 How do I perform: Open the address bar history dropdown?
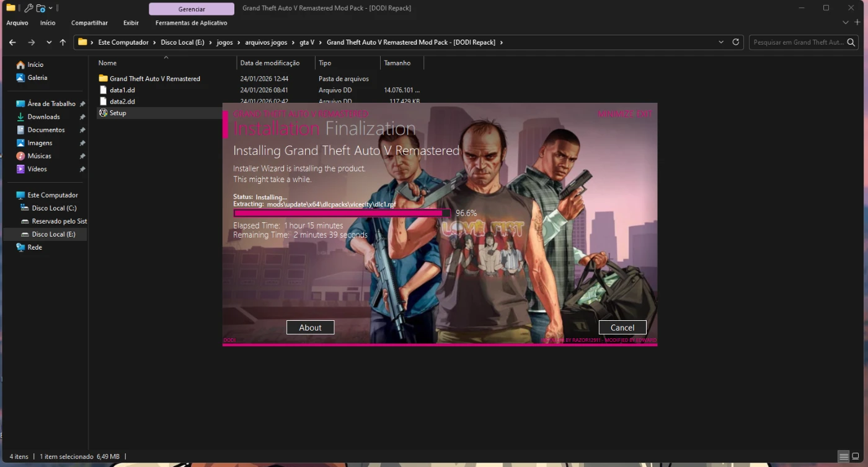pyautogui.click(x=720, y=42)
